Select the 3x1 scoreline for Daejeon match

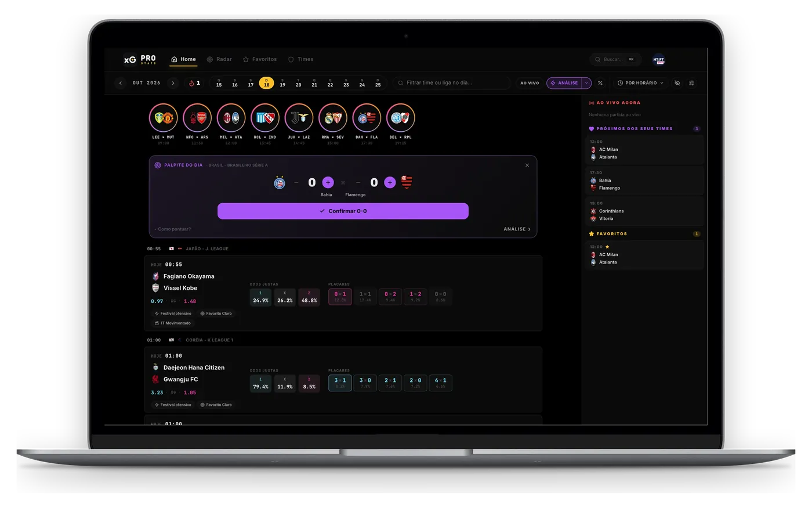[340, 383]
